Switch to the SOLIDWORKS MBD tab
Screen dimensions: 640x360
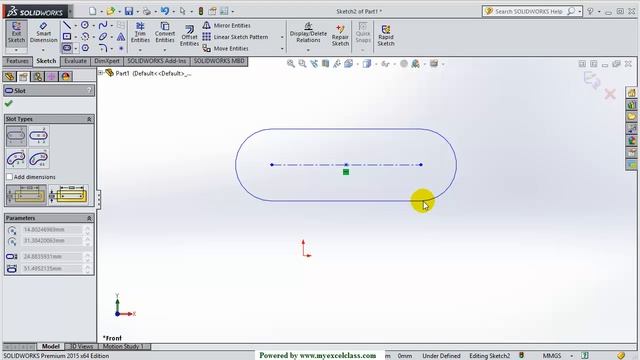(x=219, y=61)
